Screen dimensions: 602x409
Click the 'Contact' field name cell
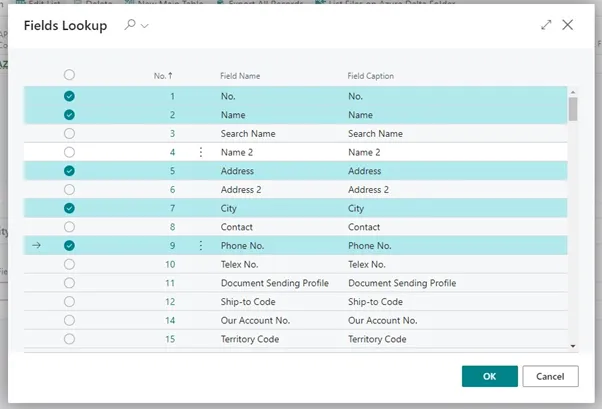236,227
